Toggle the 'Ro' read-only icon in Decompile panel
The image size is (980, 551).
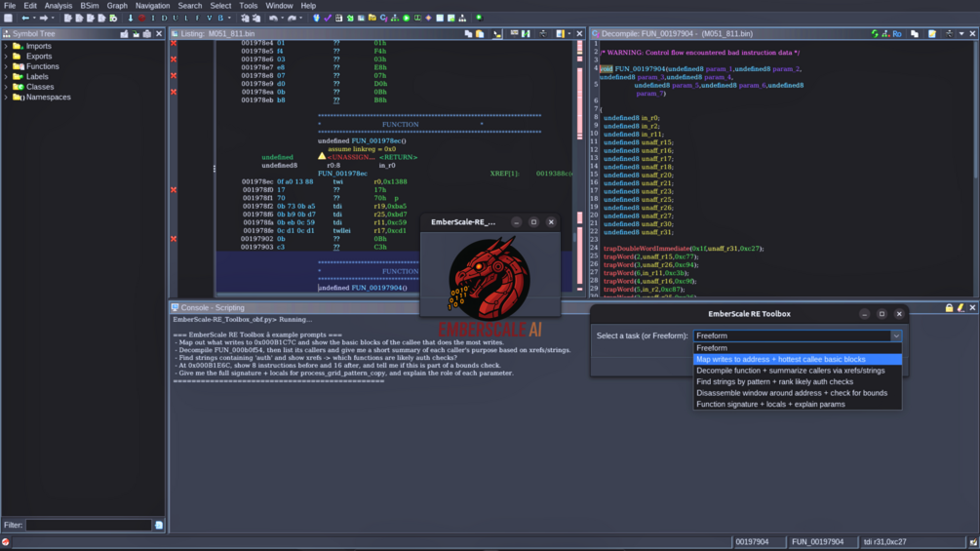[x=897, y=34]
